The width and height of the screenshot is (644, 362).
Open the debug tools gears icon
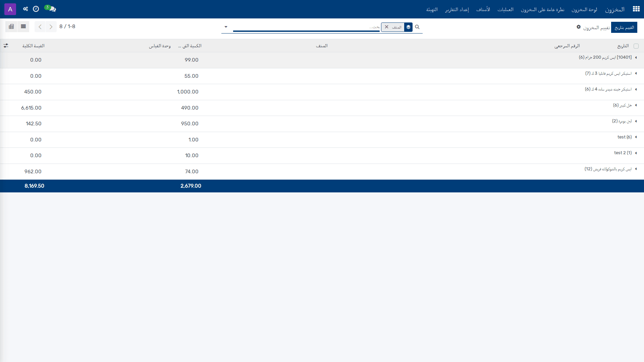pos(25,9)
